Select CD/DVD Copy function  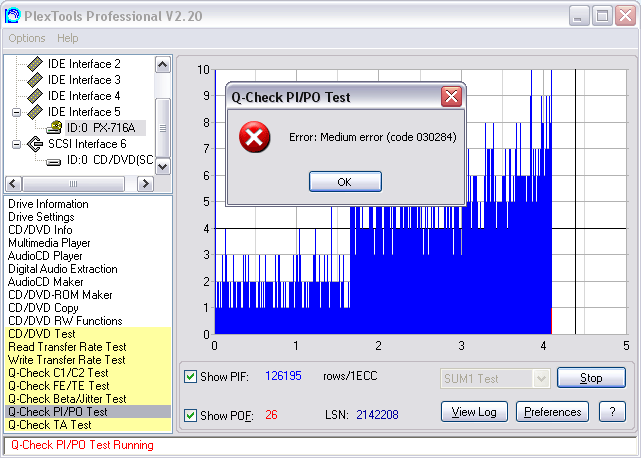pyautogui.click(x=43, y=308)
